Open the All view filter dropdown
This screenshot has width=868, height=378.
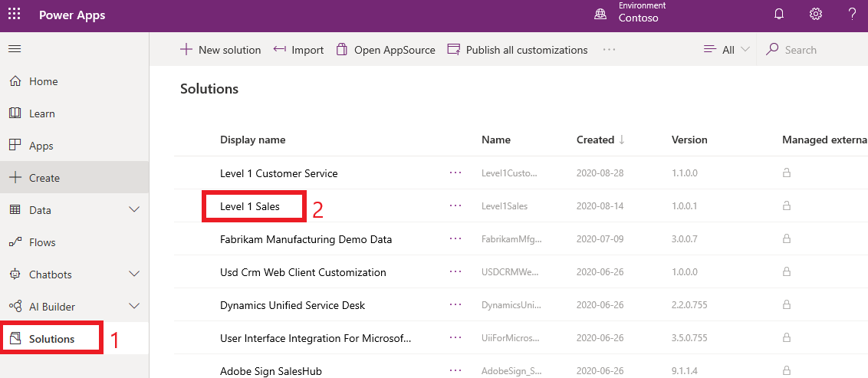click(x=726, y=50)
